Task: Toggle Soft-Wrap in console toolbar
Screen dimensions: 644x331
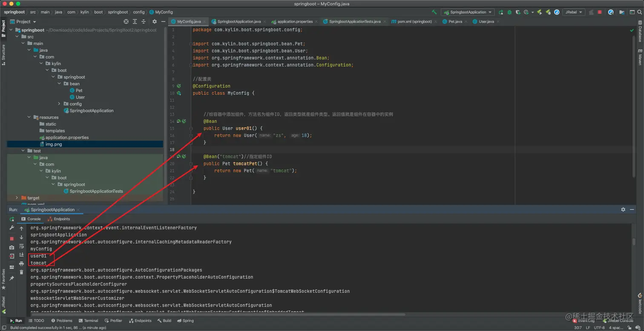Action: 21,246
